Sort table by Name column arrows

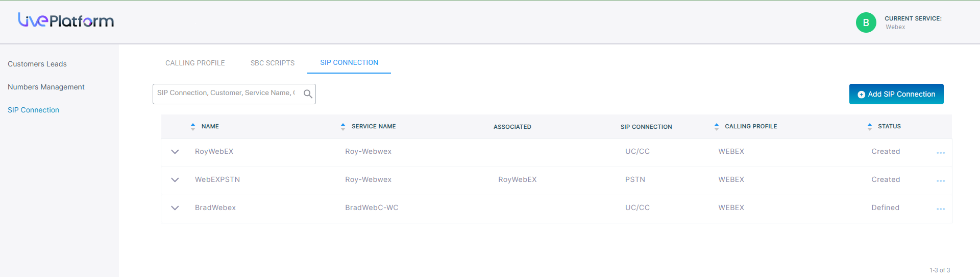193,127
